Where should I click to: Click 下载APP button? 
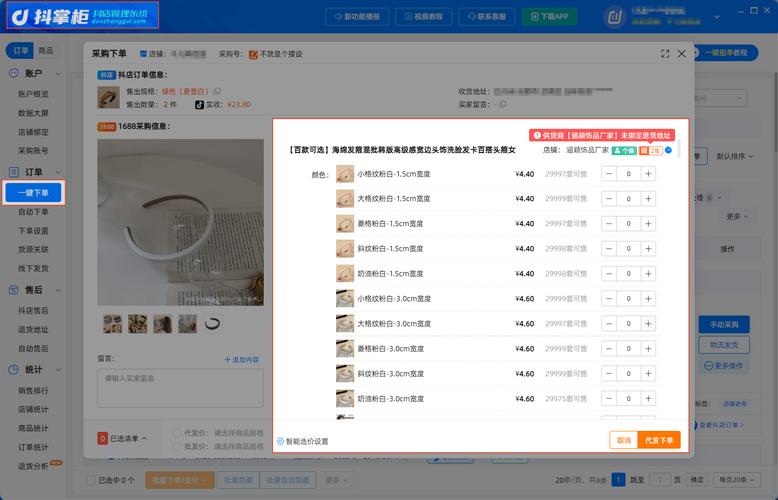pyautogui.click(x=549, y=16)
